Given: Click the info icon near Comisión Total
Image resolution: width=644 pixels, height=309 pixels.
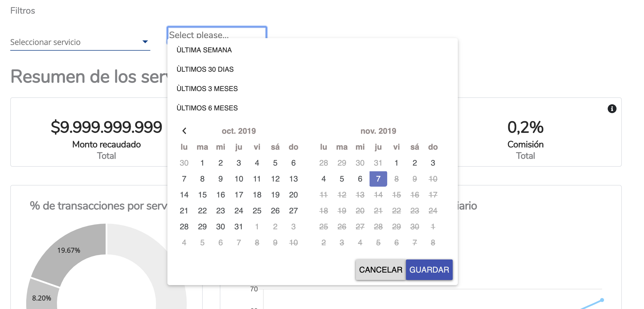Looking at the screenshot, I should click(x=612, y=109).
